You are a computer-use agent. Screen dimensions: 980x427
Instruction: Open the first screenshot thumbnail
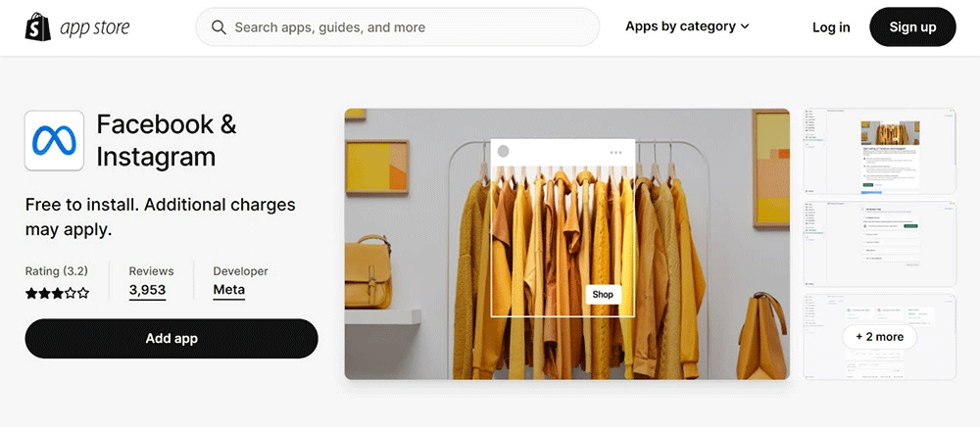(x=879, y=151)
